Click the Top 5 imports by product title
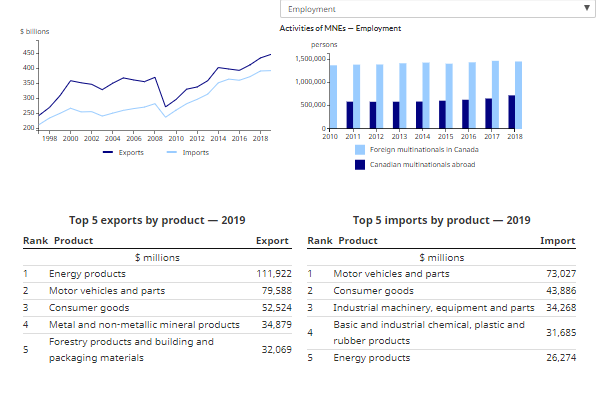Viewport: 600px width, 400px height. (x=441, y=219)
